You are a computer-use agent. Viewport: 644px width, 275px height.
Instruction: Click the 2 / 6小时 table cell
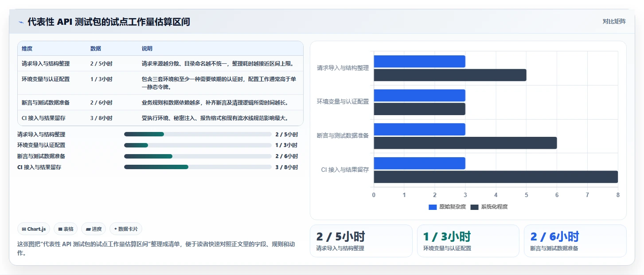point(101,102)
